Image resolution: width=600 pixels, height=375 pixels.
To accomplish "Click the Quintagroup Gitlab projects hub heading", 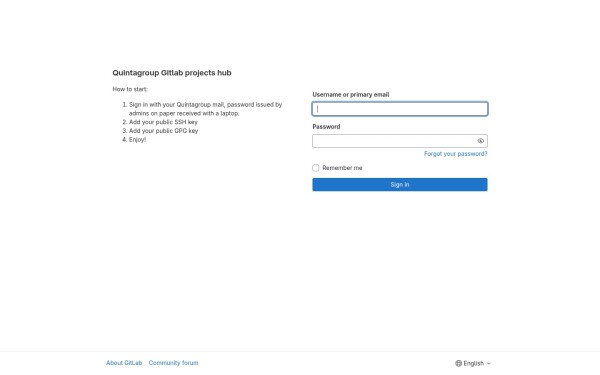I will (172, 73).
